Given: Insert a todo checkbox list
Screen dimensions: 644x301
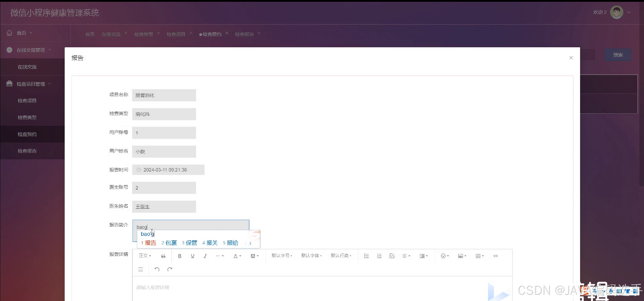Looking at the screenshot, I should (x=392, y=256).
